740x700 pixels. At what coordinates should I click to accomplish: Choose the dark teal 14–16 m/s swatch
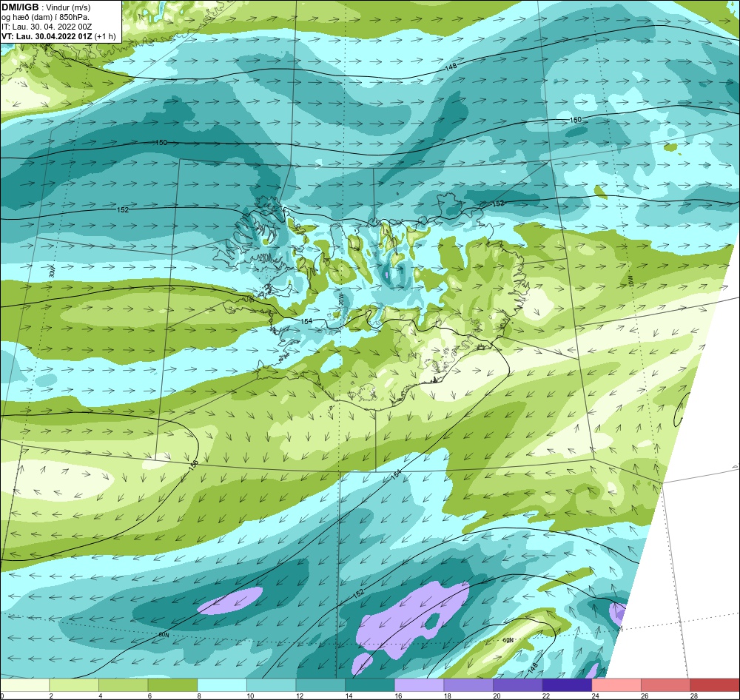(369, 685)
